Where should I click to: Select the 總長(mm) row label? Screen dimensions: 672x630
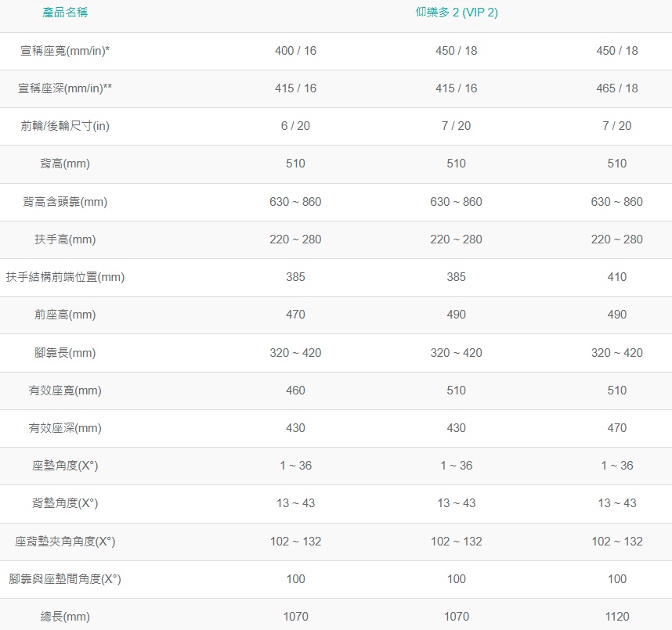click(x=65, y=617)
